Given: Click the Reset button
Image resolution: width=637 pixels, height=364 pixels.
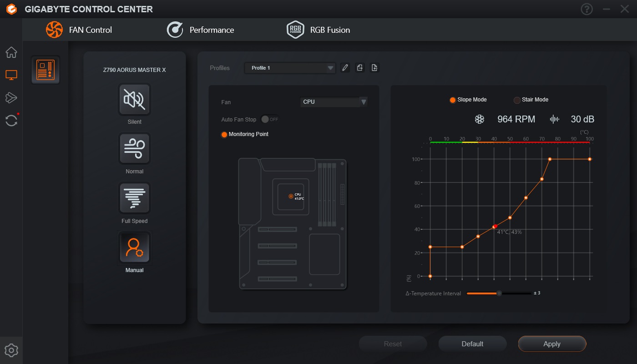Looking at the screenshot, I should pos(393,344).
